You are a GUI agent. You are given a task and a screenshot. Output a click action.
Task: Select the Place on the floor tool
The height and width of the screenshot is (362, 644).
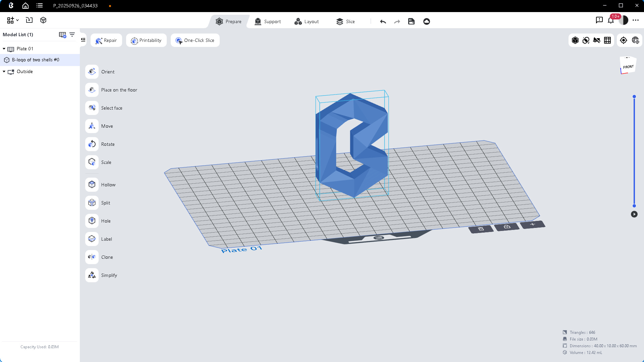click(92, 90)
